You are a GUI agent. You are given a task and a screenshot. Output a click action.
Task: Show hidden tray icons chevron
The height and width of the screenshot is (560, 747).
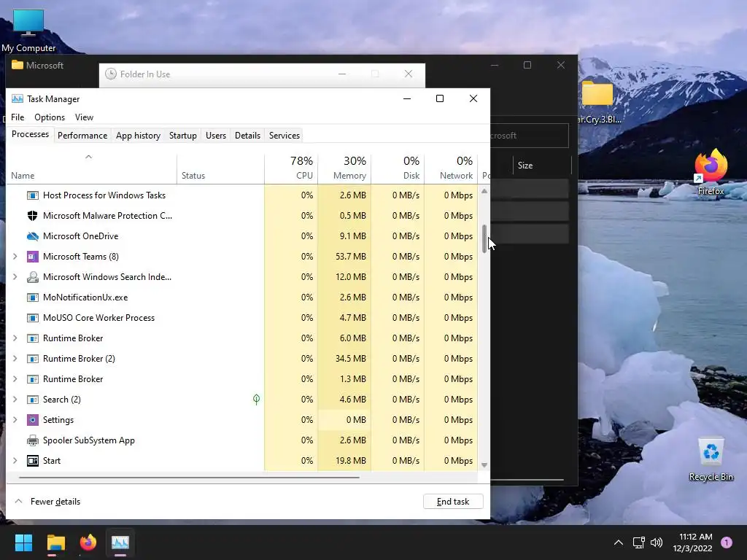(619, 542)
